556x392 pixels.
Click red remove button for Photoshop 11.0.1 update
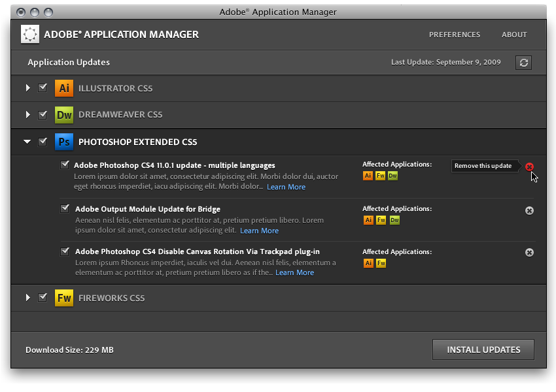tap(529, 167)
